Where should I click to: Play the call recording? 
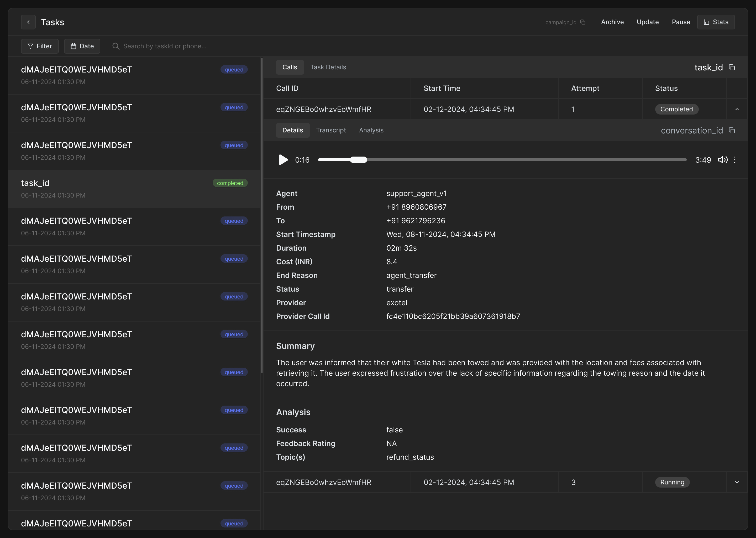[x=283, y=160]
